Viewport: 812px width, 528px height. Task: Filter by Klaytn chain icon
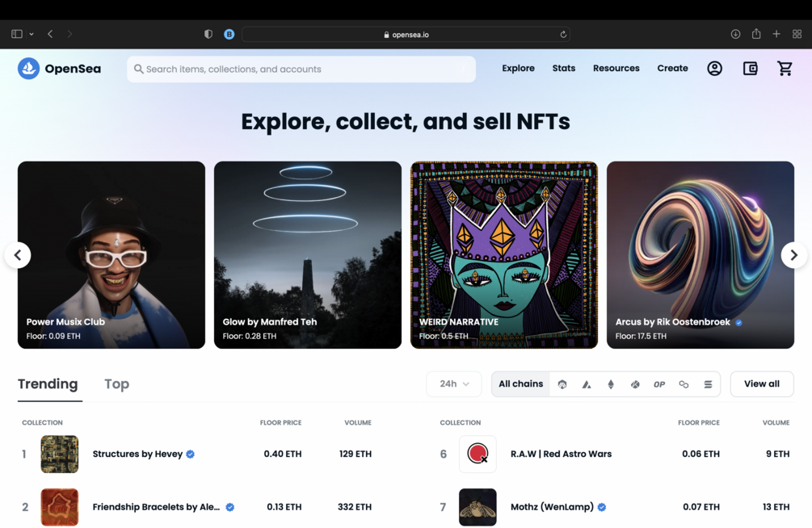click(635, 384)
